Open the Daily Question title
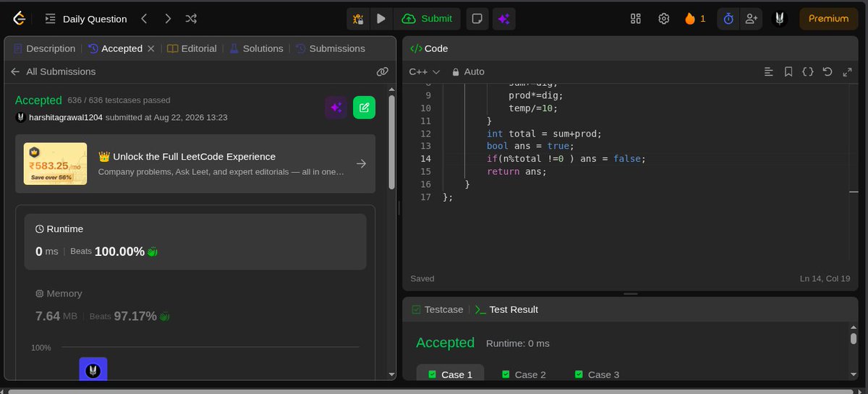Image resolution: width=868 pixels, height=394 pixels. [x=95, y=19]
